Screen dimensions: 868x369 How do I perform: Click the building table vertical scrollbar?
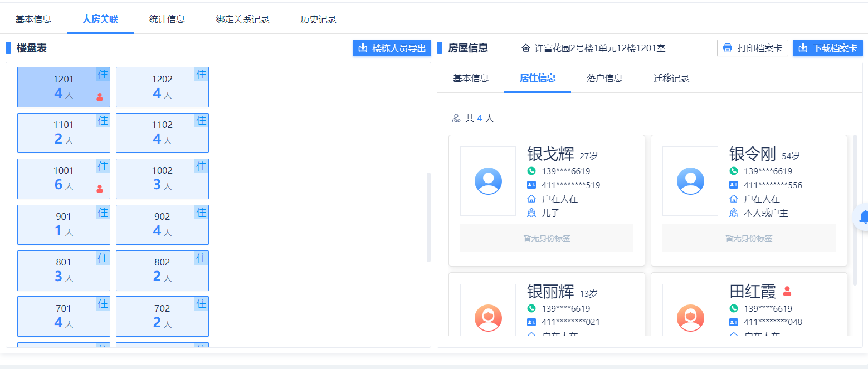[428, 217]
